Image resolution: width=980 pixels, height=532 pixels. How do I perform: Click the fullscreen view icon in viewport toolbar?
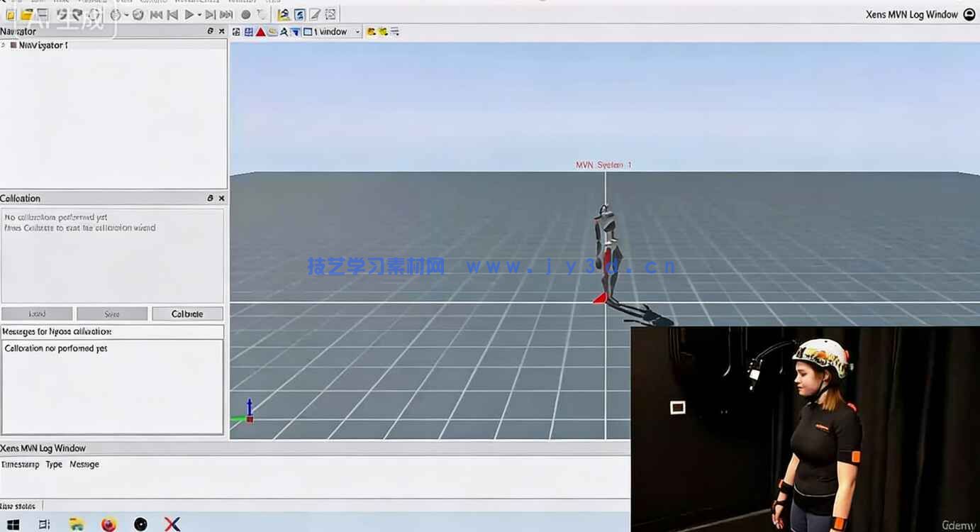click(235, 32)
